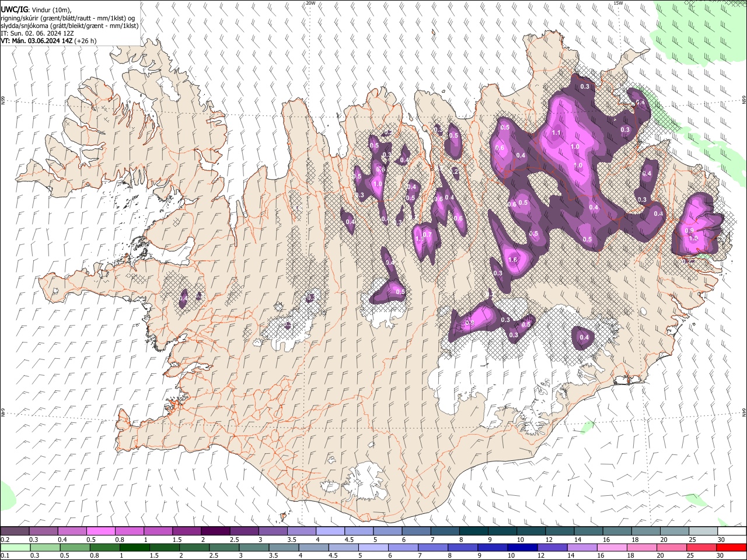Click the lightest green 0.1 rain legend swatch
This screenshot has width=747, height=560.
tap(15, 547)
